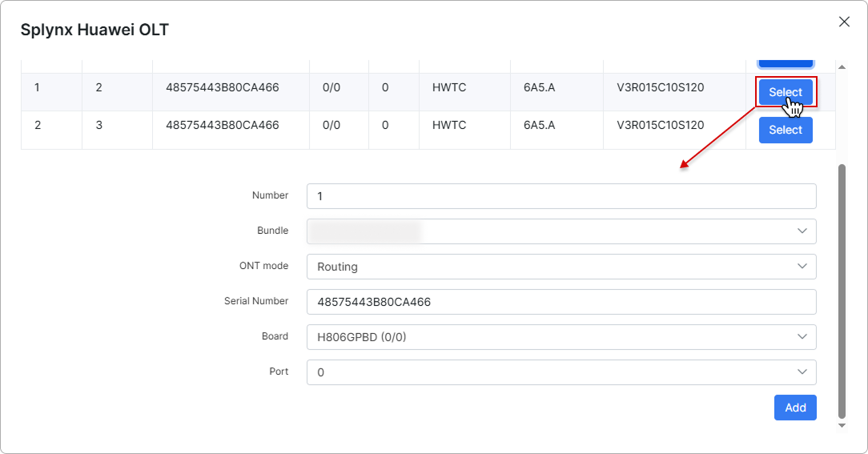Image resolution: width=868 pixels, height=454 pixels.
Task: Click the Number label
Action: (270, 195)
